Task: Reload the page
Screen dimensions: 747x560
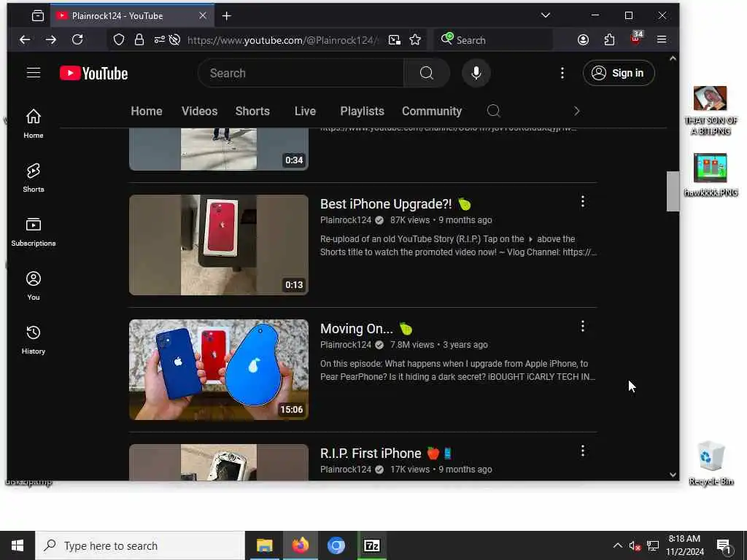Action: pos(77,39)
